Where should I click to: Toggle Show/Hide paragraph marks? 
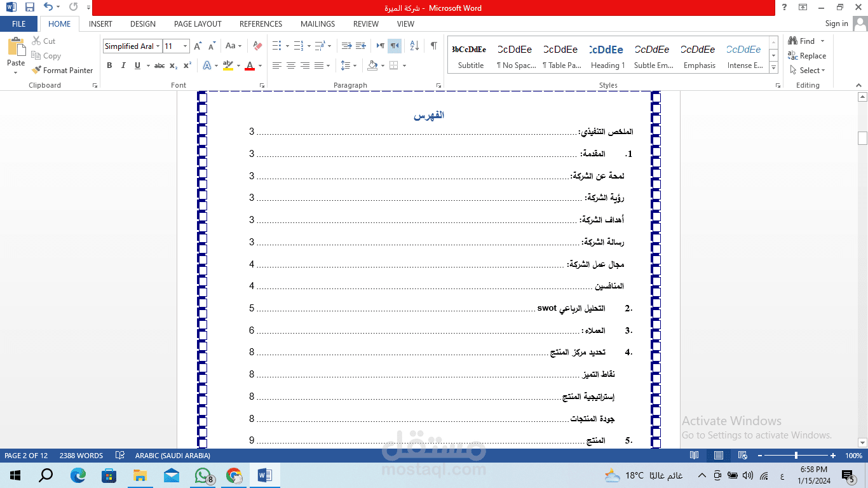pos(433,46)
